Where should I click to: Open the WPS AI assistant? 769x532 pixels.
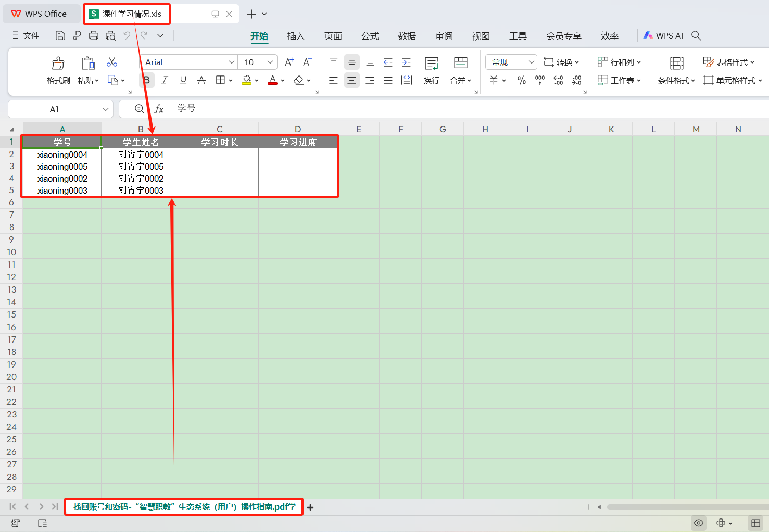tap(663, 35)
